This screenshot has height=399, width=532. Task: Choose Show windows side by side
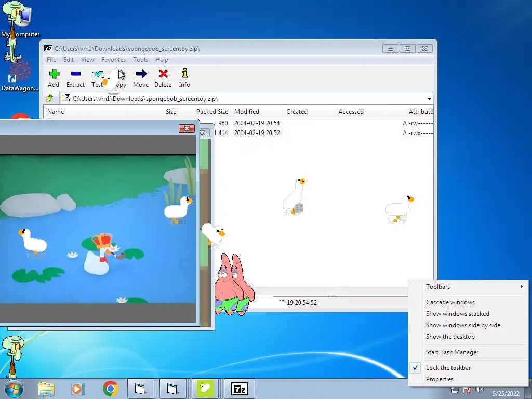[x=469, y=325]
